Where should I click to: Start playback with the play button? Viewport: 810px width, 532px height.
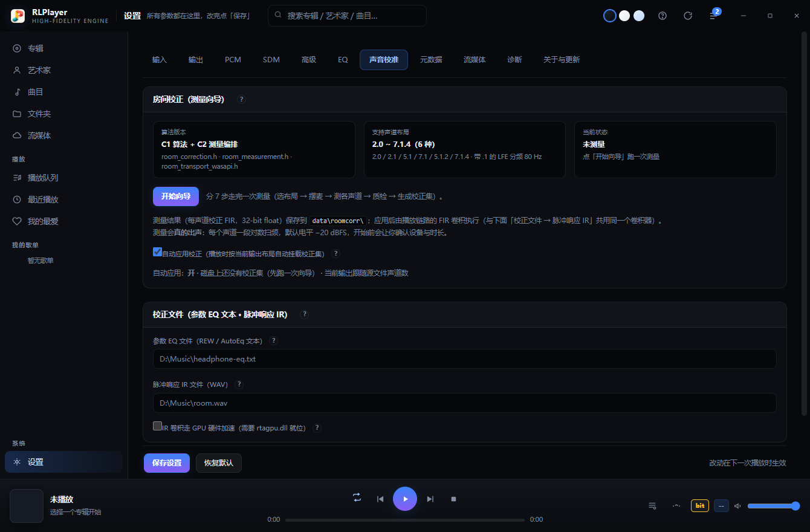click(x=405, y=499)
